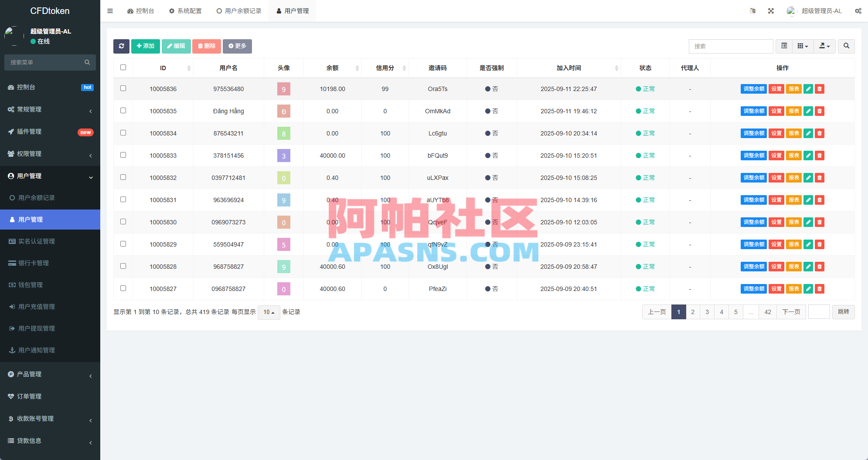Viewport: 868px width, 460px height.
Task: Click the sidebar menu search magnifier icon
Action: (x=87, y=62)
